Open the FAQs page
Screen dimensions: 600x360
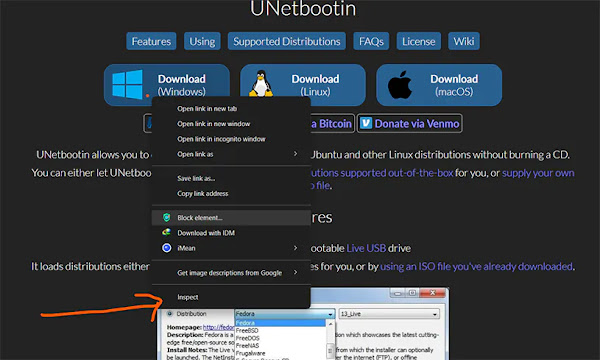371,41
